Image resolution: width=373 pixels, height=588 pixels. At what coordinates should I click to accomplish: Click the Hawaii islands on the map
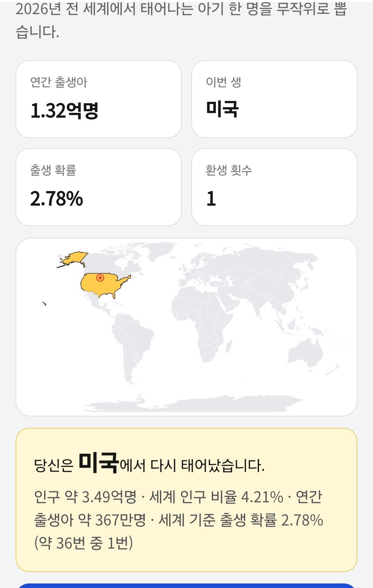pos(44,304)
